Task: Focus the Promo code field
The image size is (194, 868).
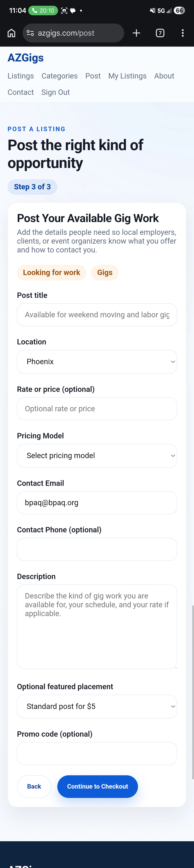Action: tap(97, 753)
